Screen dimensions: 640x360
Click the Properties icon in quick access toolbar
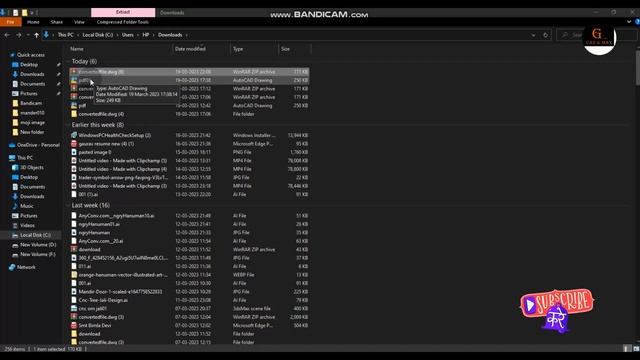click(x=16, y=13)
